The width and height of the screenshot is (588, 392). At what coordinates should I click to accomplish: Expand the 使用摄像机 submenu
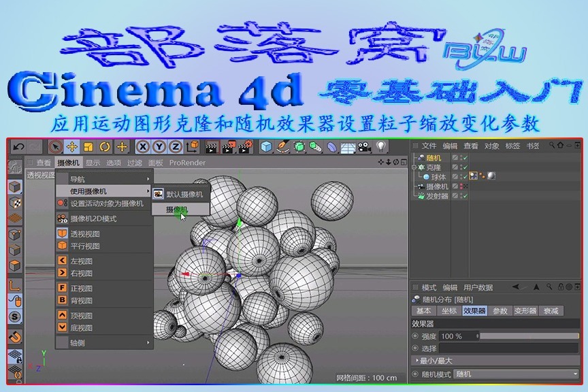tap(105, 191)
